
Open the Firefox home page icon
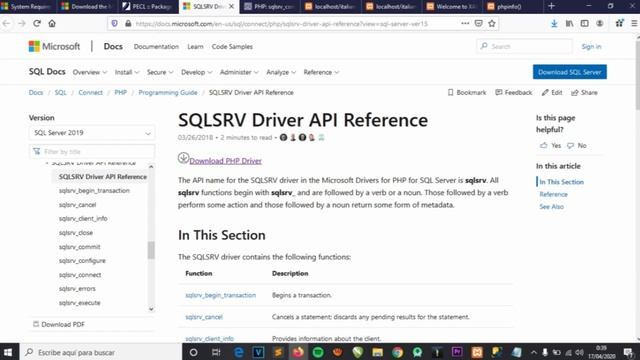point(52,23)
